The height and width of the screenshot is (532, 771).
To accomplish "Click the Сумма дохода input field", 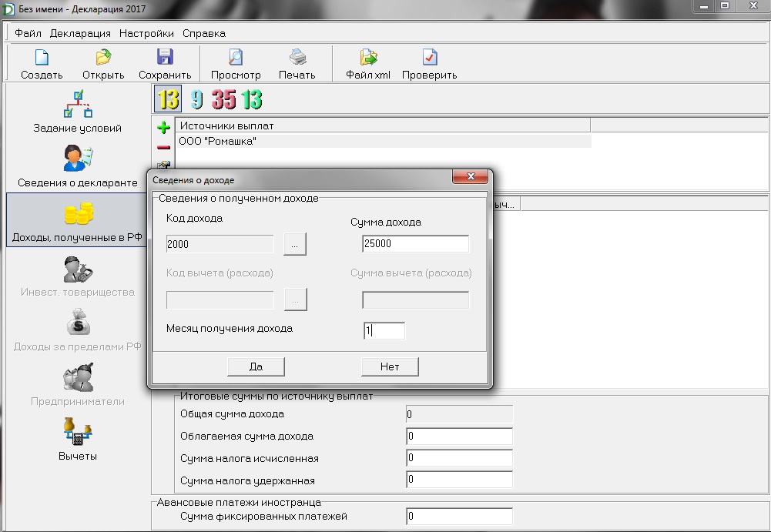I will [415, 244].
